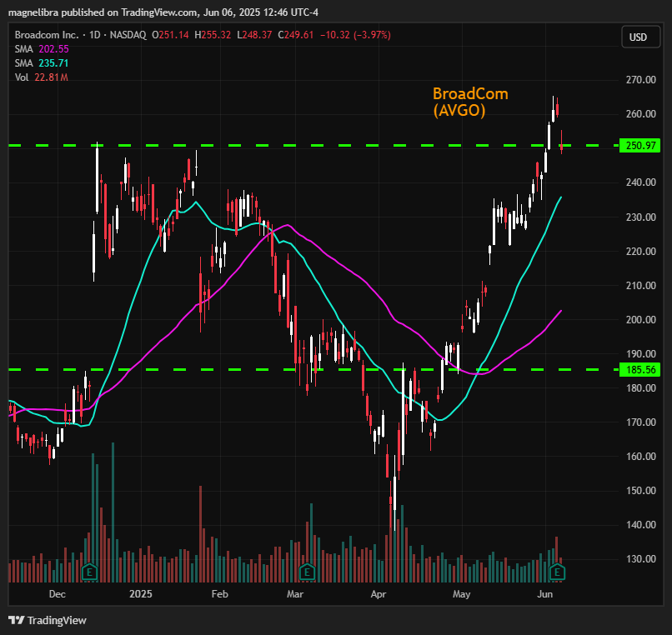672x635 pixels.
Task: Click the closing price C249.61 value
Action: 296,35
